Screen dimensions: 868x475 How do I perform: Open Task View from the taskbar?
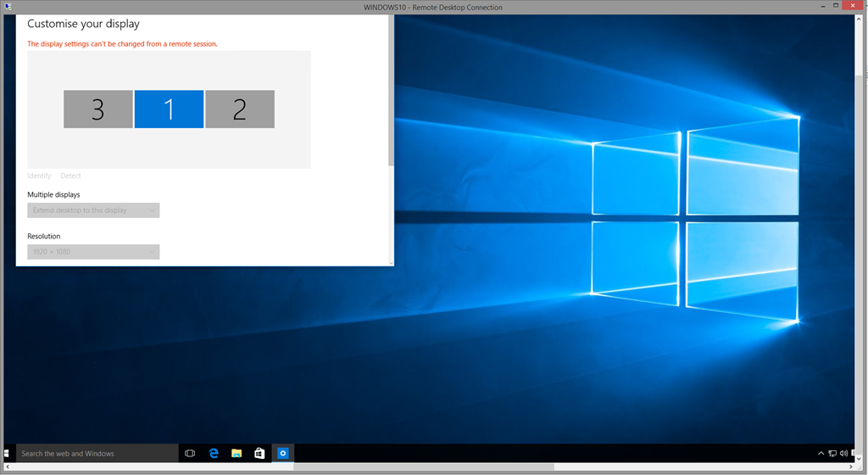190,454
